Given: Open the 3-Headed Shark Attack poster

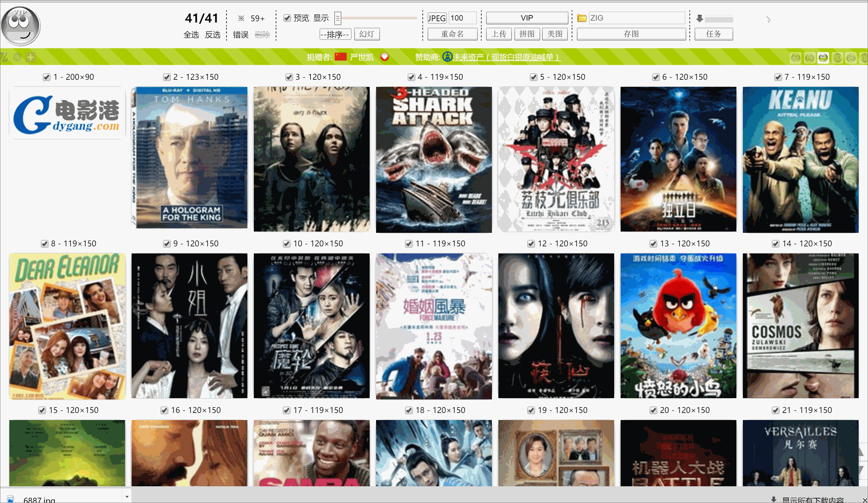Looking at the screenshot, I should [x=434, y=160].
